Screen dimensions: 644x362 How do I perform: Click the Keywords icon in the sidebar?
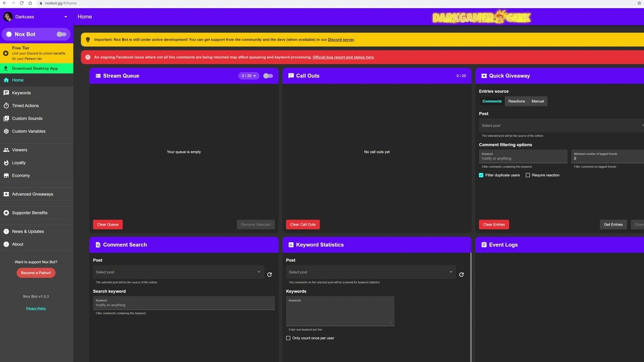pos(7,93)
